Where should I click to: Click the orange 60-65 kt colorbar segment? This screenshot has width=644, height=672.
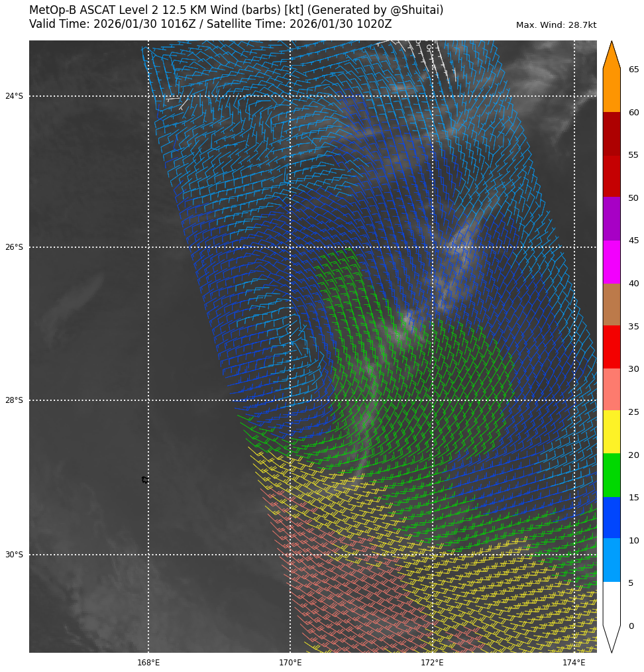point(611,90)
